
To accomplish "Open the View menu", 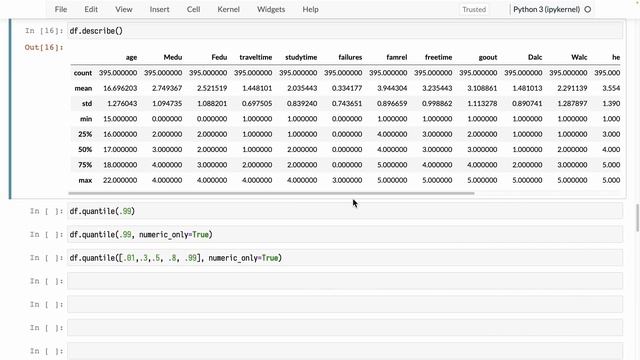I will (124, 9).
